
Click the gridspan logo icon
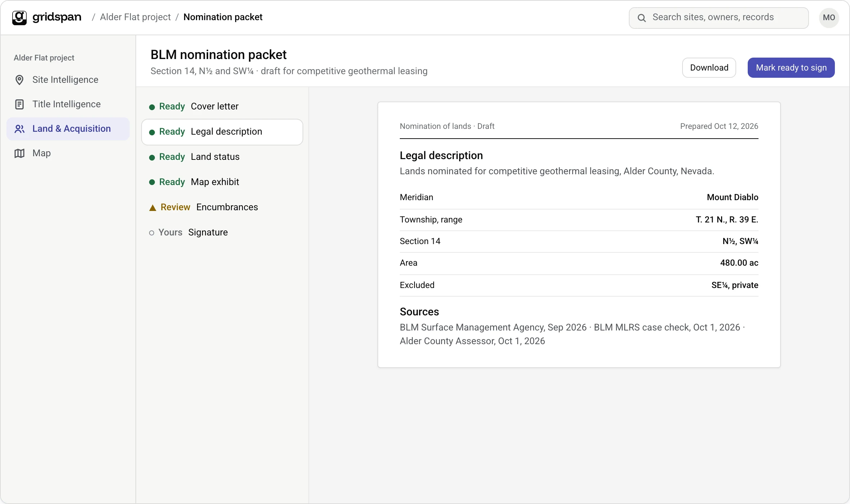click(19, 17)
